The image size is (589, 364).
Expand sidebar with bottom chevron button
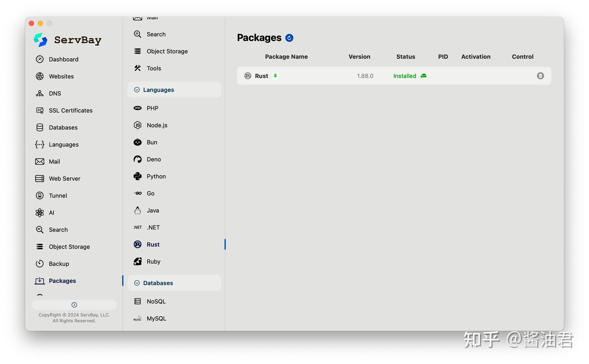[74, 305]
